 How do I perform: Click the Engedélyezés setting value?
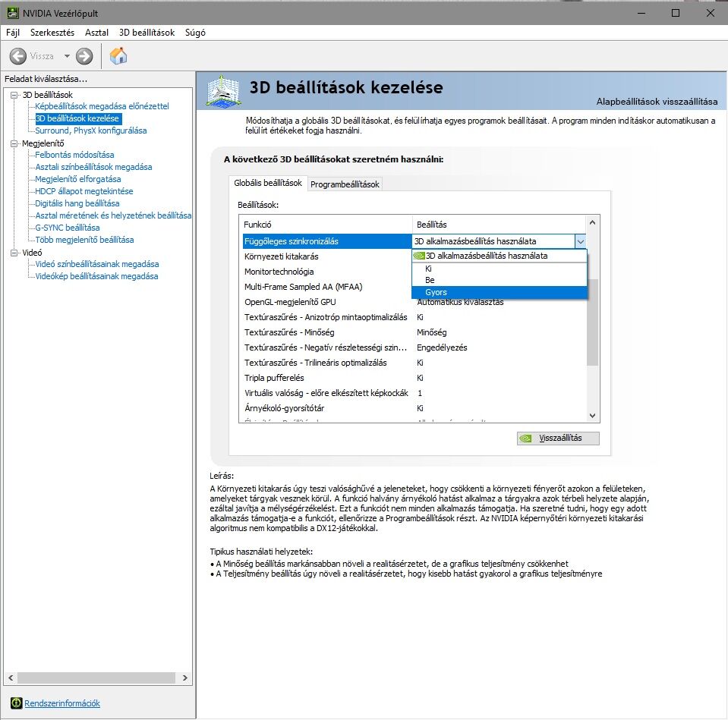click(x=442, y=347)
